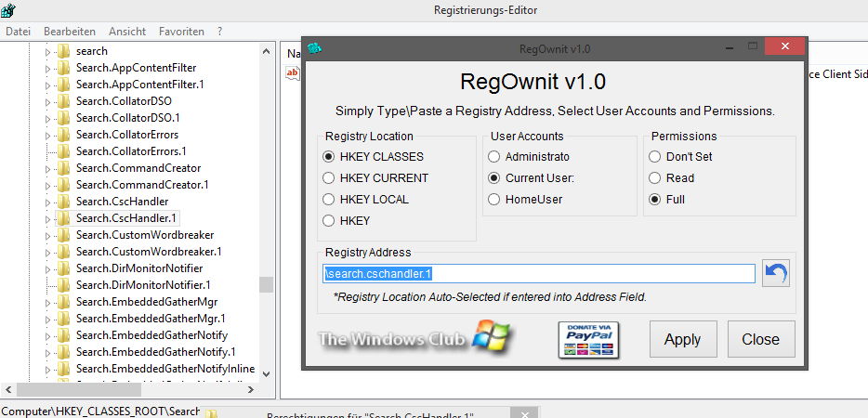Viewport: 868px width, 418px height.
Task: Click the folder icon of Search.DirMonitorNotifier.1
Action: 64,285
